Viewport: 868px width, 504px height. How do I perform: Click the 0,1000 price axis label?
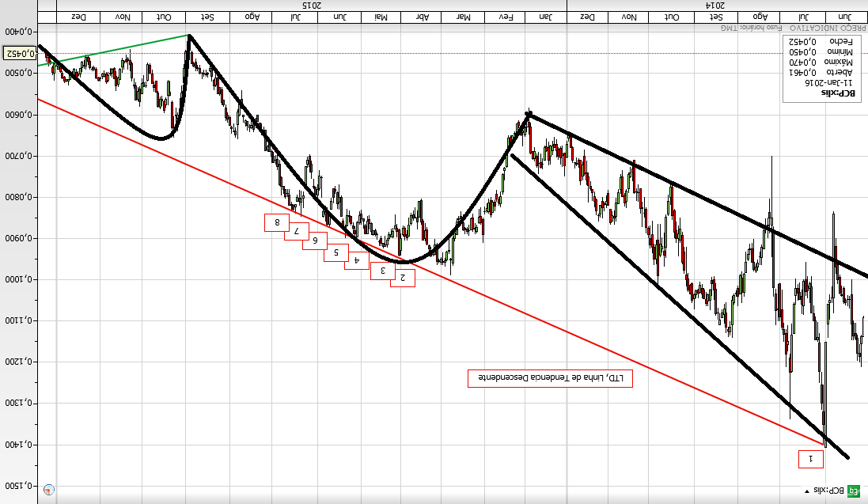[21, 280]
